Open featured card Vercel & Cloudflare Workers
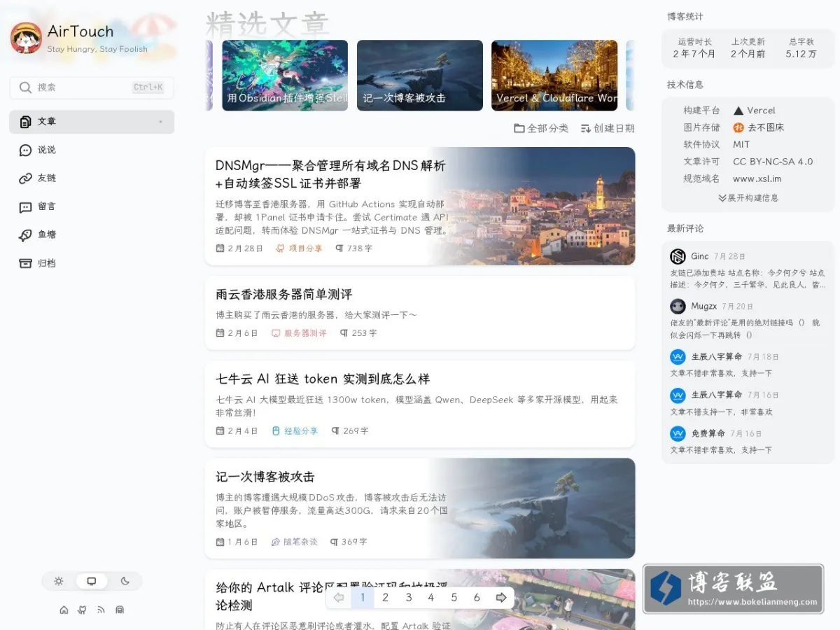The image size is (840, 630). pos(554,75)
